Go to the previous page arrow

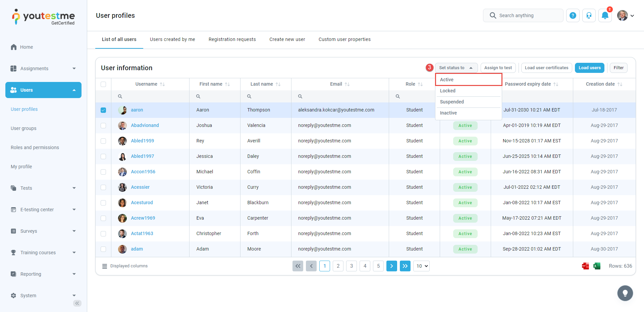[x=311, y=266]
